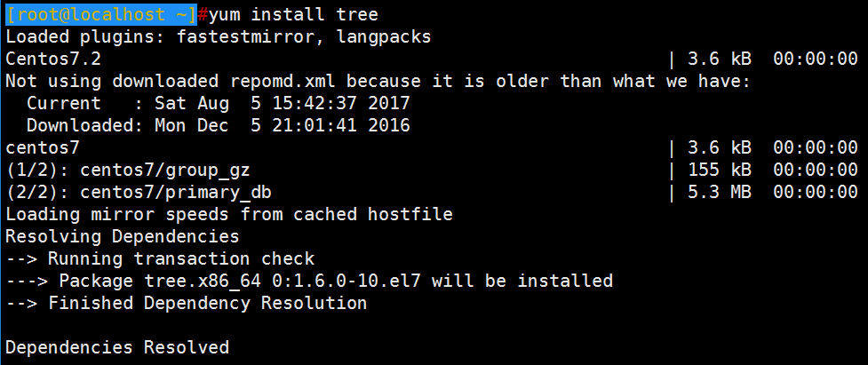Viewport: 868px width, 365px height.
Task: Click "Loading mirror speeds from cached hostfile"
Action: pos(229,214)
